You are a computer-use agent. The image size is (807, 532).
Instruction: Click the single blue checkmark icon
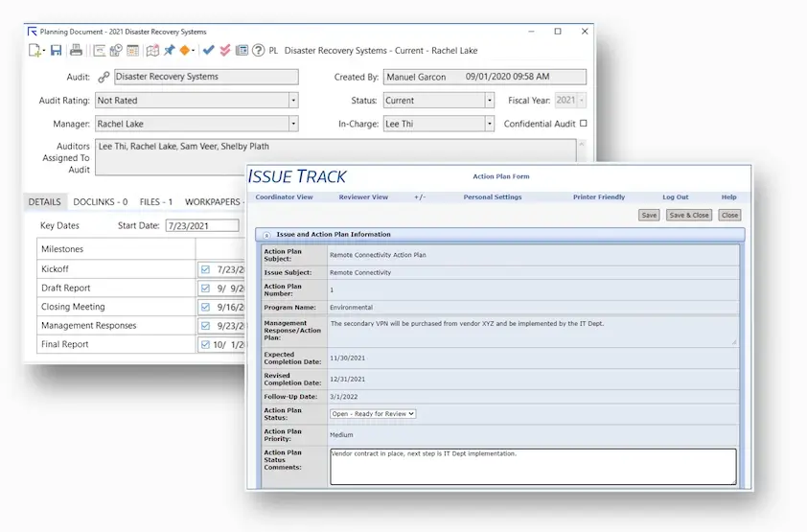tap(208, 50)
